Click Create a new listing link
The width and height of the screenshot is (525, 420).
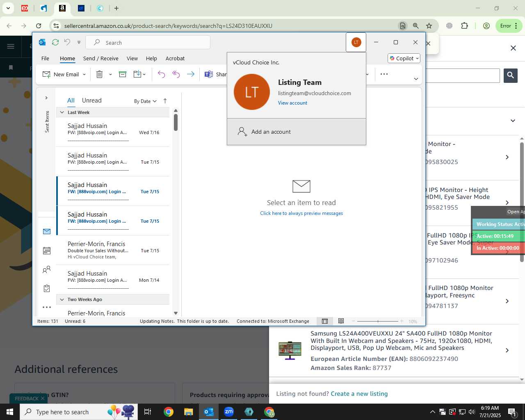[x=359, y=394]
